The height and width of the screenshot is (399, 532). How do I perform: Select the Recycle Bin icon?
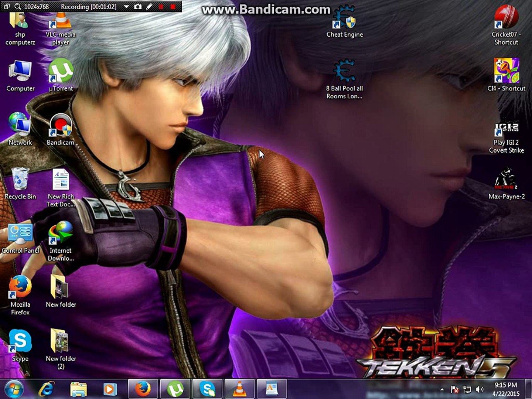(x=20, y=184)
